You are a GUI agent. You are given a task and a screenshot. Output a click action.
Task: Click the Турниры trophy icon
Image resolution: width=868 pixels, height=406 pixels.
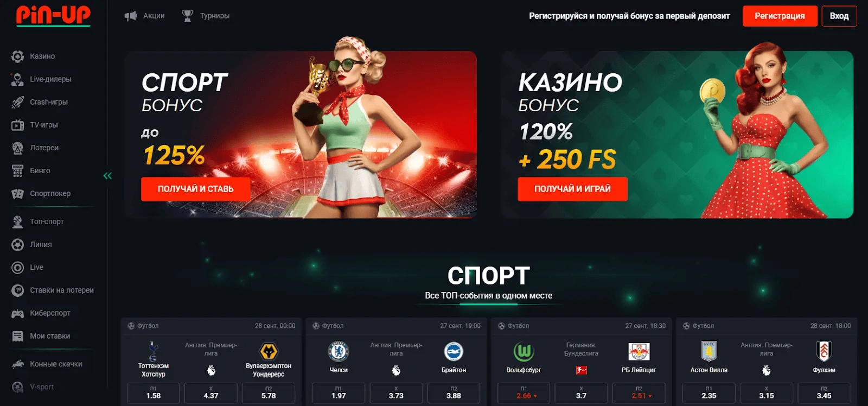187,16
